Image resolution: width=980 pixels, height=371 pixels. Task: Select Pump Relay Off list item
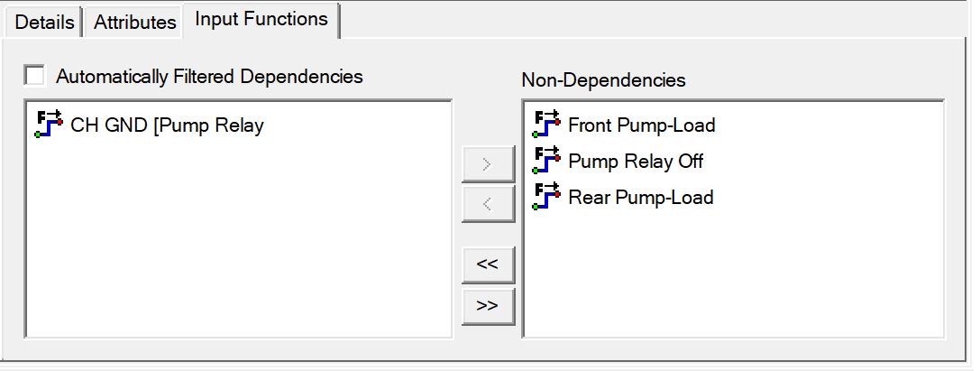point(636,162)
